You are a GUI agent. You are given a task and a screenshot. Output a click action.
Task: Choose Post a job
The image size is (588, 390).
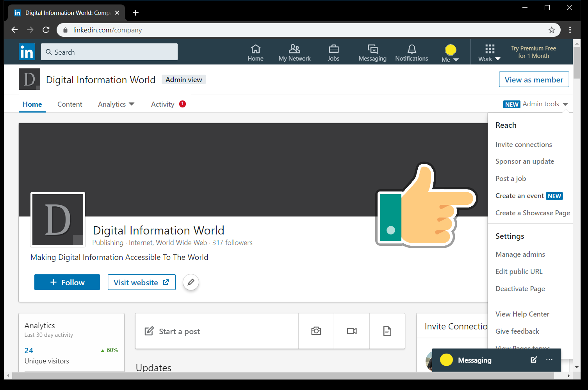(x=511, y=179)
